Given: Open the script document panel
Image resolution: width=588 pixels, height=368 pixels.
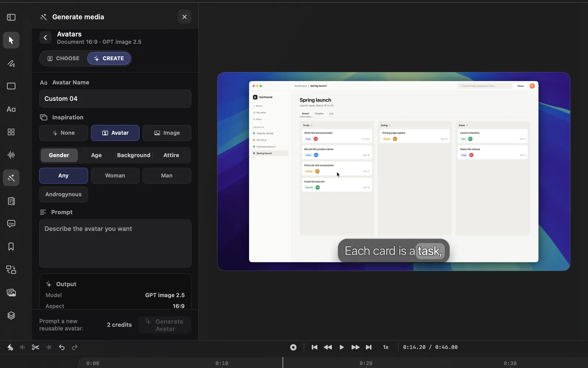Looking at the screenshot, I should (11, 201).
